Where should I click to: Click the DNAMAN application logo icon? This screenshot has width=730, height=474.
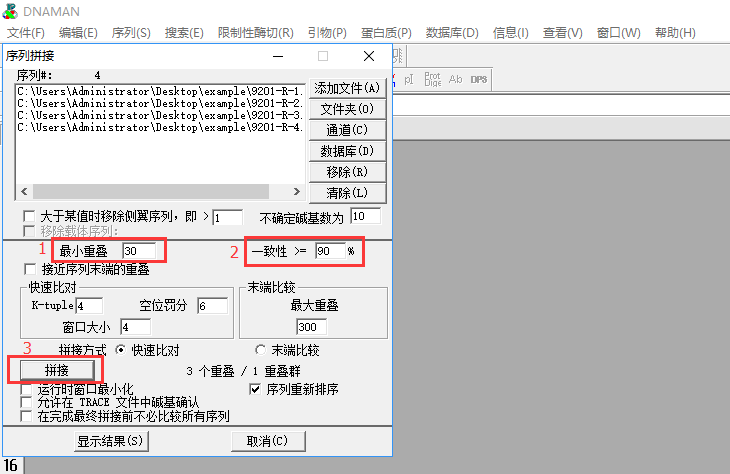(x=10, y=11)
